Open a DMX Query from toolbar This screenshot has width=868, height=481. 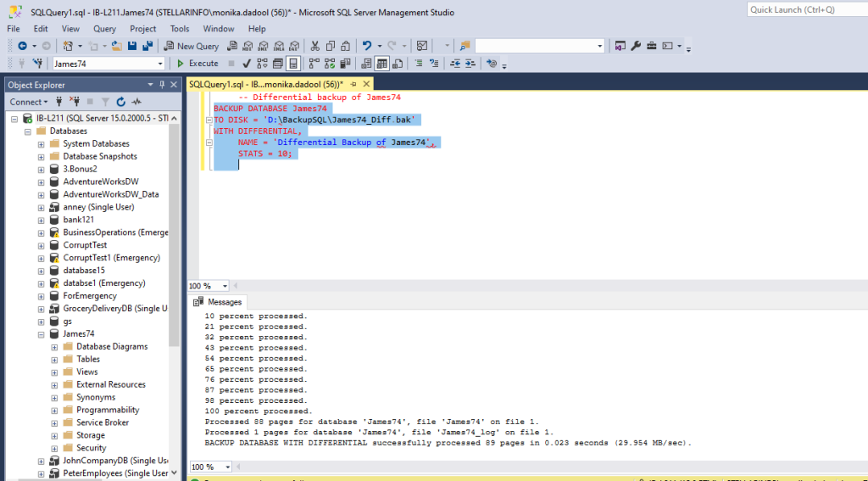pos(264,46)
